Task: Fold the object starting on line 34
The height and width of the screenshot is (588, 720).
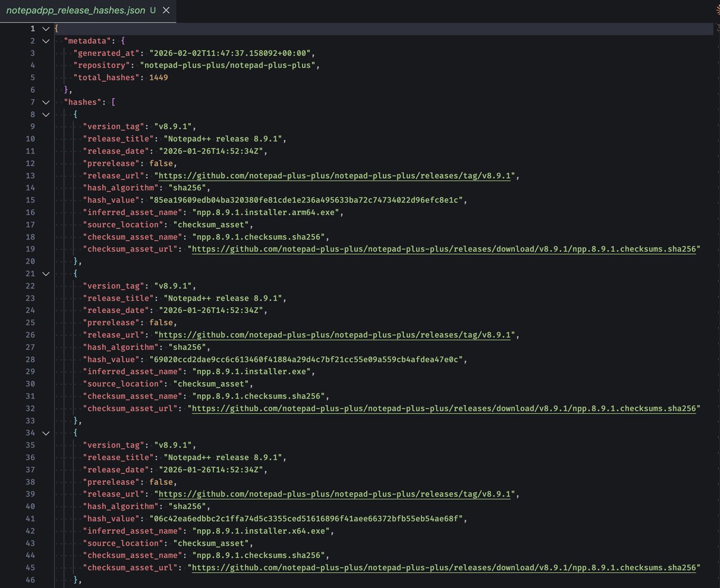Action: click(x=46, y=433)
